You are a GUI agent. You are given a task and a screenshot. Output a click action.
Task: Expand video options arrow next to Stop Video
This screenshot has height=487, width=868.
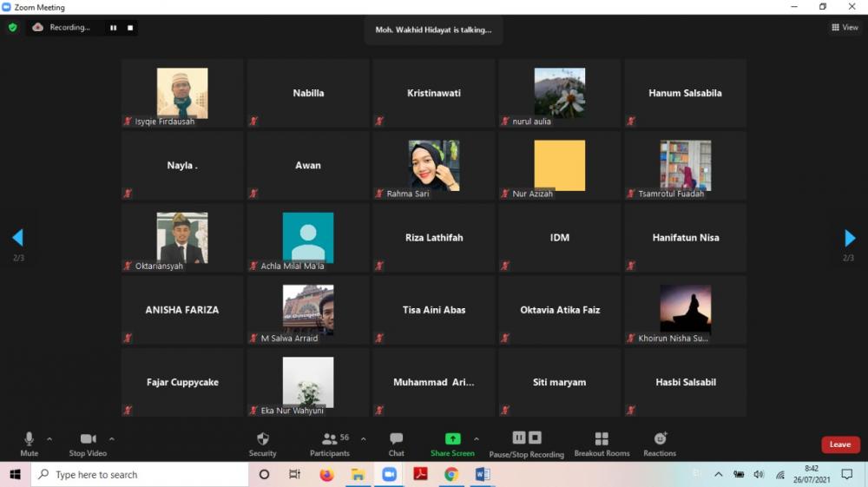pyautogui.click(x=112, y=438)
